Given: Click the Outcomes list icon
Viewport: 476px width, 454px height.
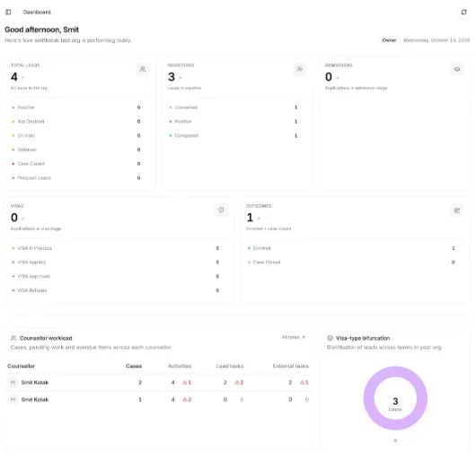Looking at the screenshot, I should pos(457,210).
